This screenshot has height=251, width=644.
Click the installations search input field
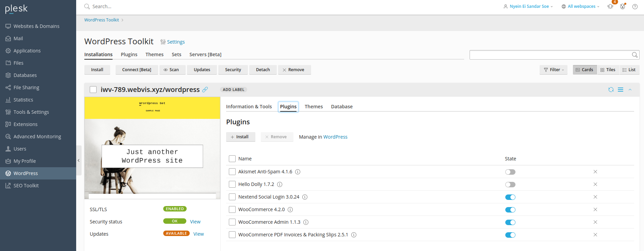point(550,55)
